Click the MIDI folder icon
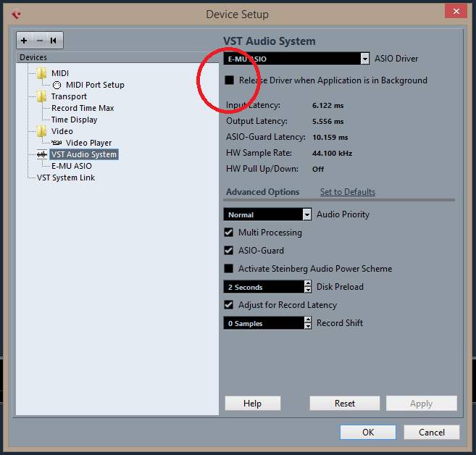 point(41,73)
